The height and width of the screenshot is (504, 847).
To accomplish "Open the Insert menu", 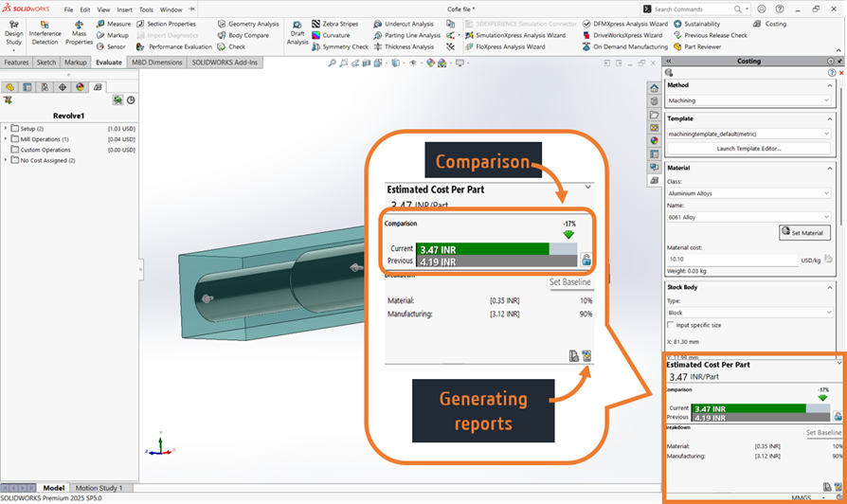I will click(x=124, y=9).
